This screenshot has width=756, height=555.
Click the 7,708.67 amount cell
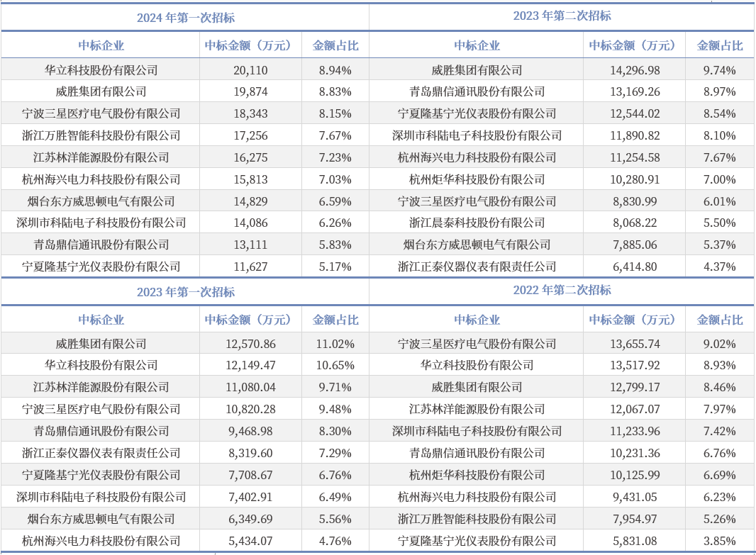(251, 475)
